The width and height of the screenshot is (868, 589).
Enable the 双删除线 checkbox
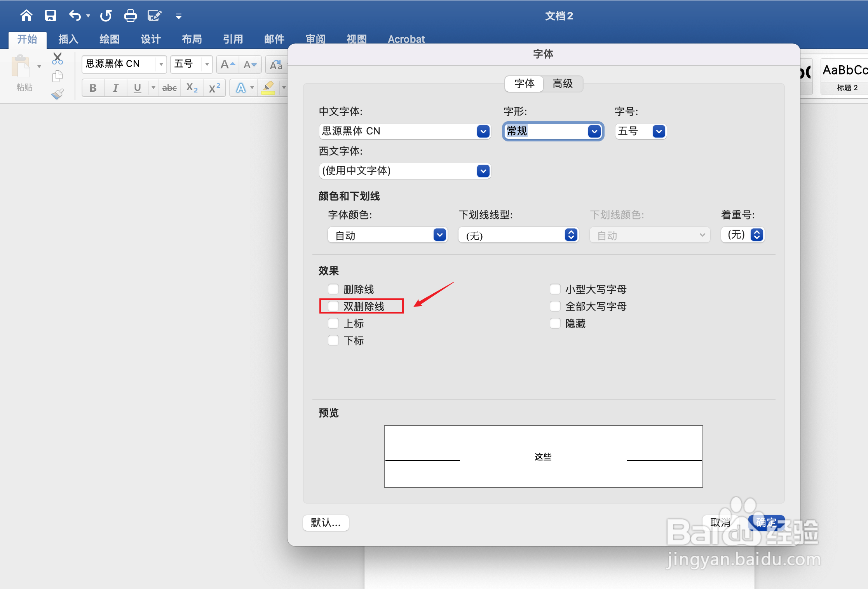pos(333,306)
